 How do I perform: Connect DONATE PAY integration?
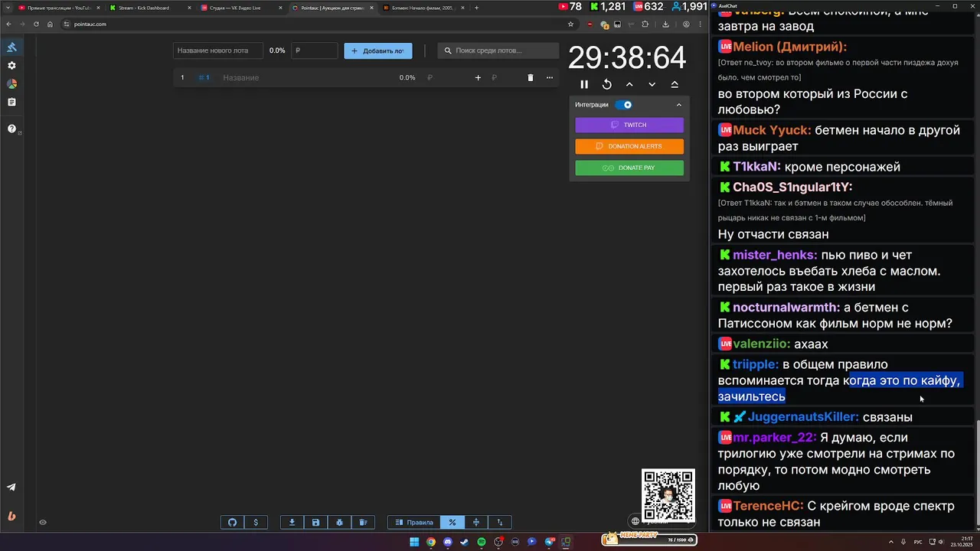click(629, 168)
